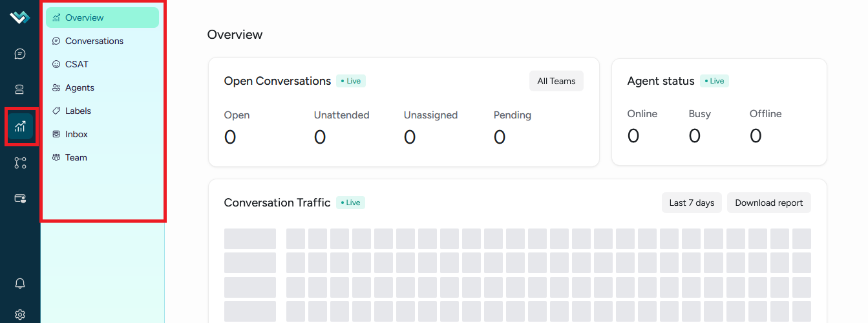This screenshot has width=868, height=323.
Task: Click the Online agent status label
Action: pos(642,114)
